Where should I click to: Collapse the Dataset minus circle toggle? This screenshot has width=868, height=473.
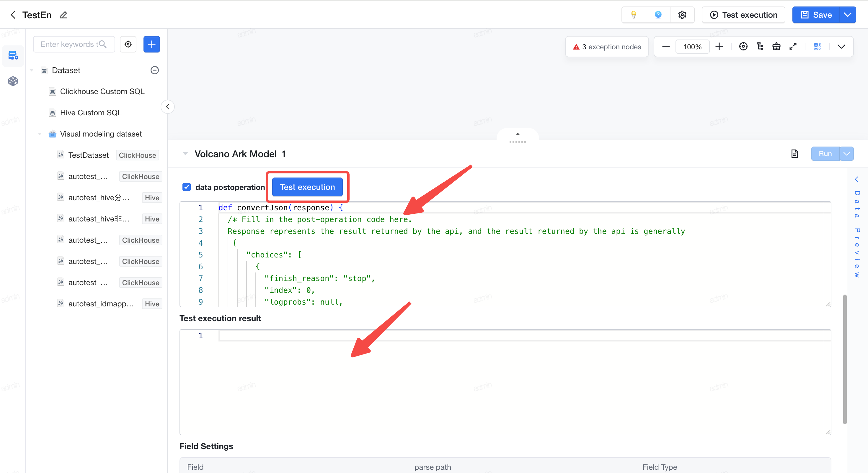(x=155, y=70)
